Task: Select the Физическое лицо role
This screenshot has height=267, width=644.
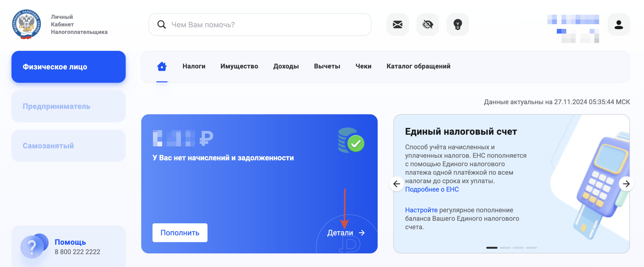Action: pos(68,67)
